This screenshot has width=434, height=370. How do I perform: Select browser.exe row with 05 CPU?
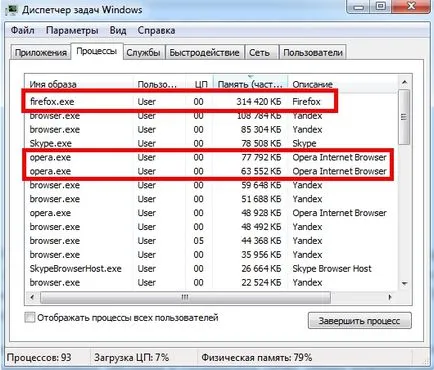[212, 241]
